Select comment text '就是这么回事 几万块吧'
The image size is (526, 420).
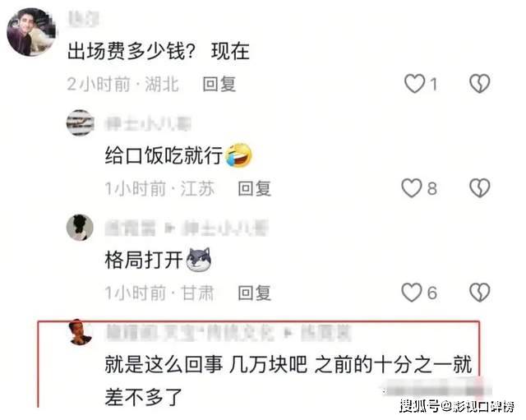[206, 364]
